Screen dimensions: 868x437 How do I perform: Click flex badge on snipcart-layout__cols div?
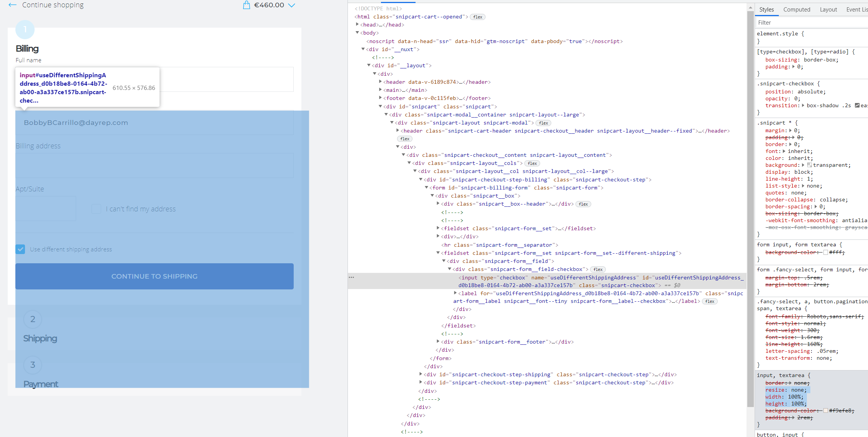(x=532, y=163)
